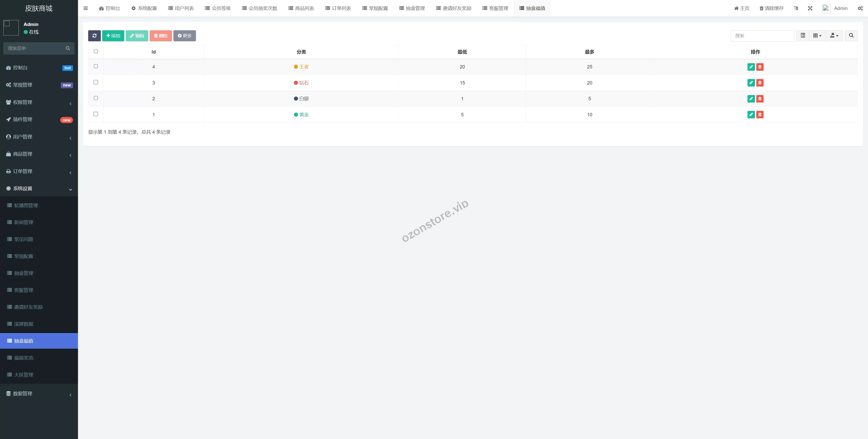868x439 pixels.
Task: Click the refresh table icon button
Action: click(x=94, y=36)
